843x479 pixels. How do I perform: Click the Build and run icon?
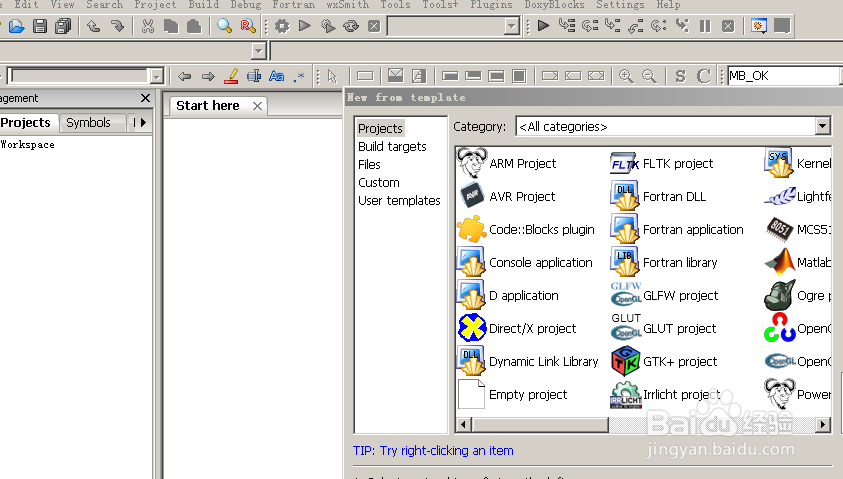point(328,26)
